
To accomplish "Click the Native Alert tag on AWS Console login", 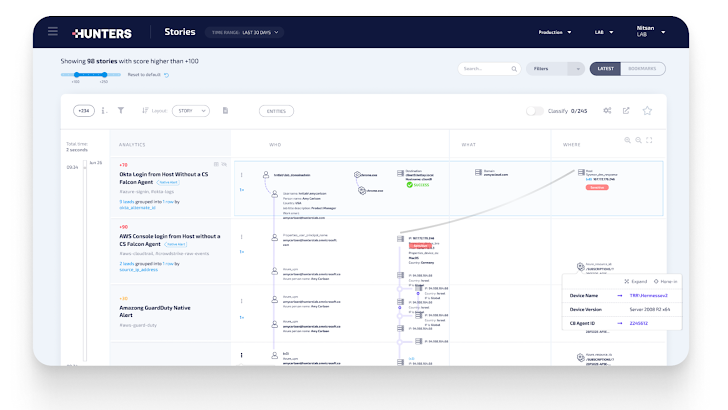I will click(x=176, y=244).
